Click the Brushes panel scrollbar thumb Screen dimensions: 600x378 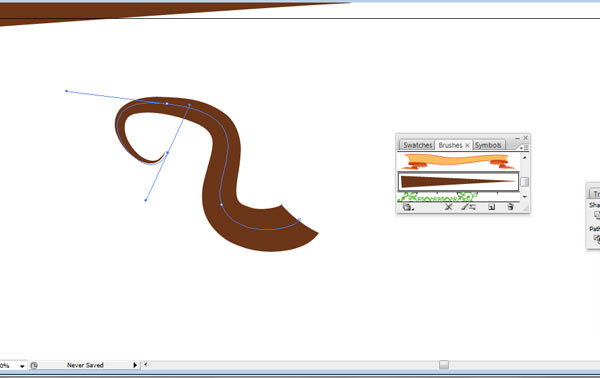pyautogui.click(x=525, y=182)
